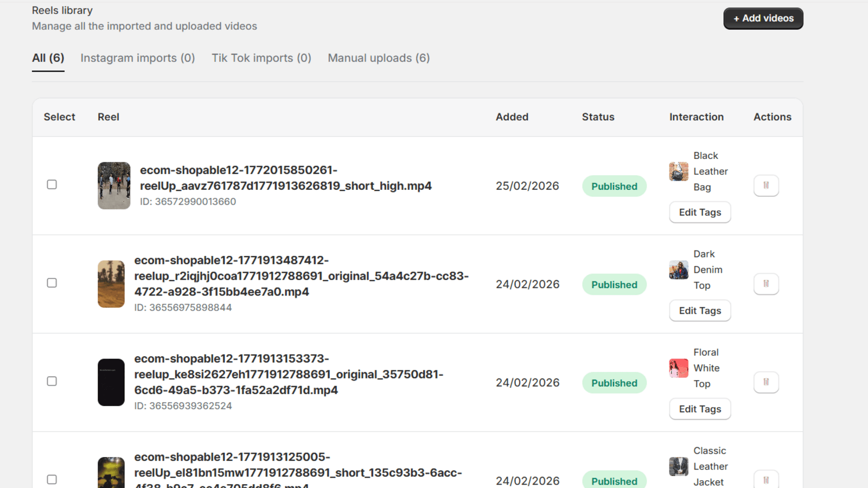
Task: Edit Tags for Black Leather Bag reel
Action: coord(700,213)
